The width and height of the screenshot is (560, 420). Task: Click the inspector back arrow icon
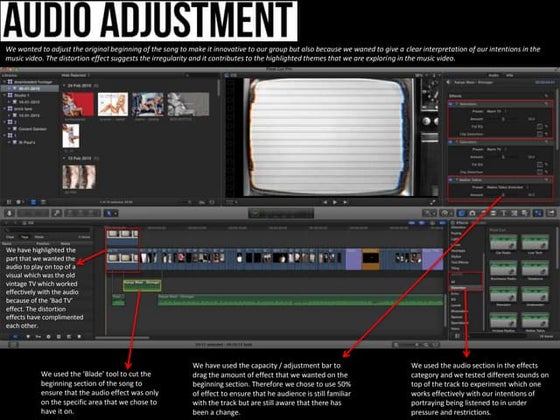[x=448, y=82]
